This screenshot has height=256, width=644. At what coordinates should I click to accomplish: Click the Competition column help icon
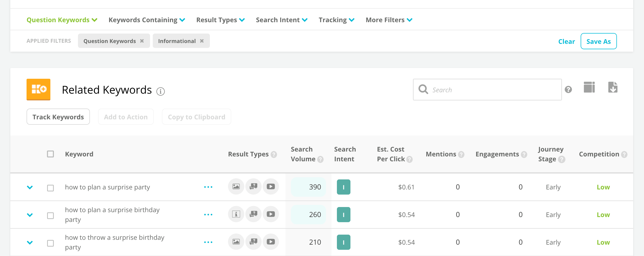[x=624, y=155]
